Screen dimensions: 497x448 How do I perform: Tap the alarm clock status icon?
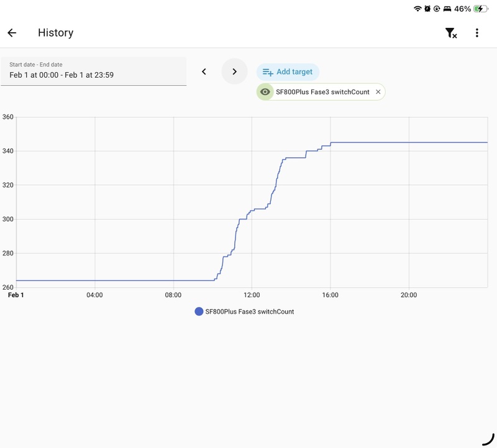pos(427,9)
